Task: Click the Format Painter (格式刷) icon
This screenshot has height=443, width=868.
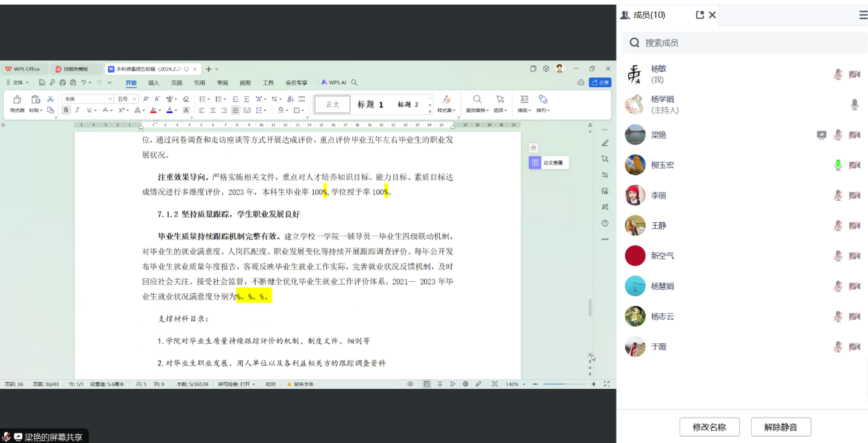Action: tap(17, 101)
